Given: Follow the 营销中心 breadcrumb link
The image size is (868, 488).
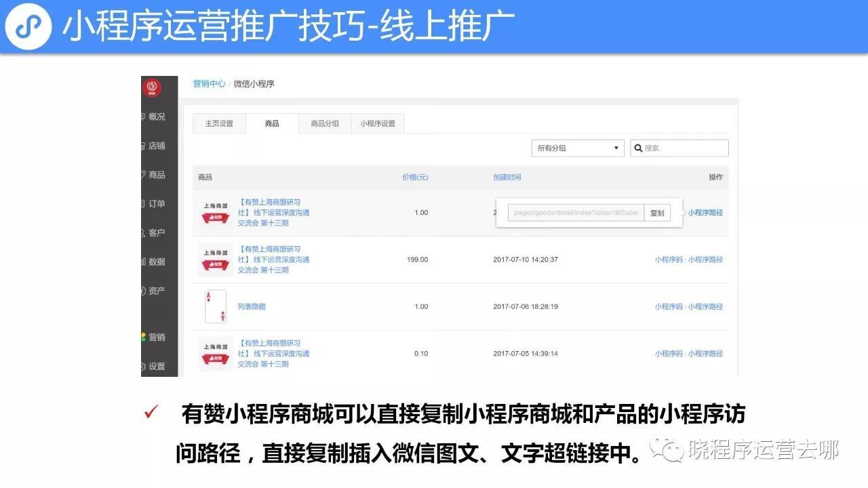Looking at the screenshot, I should (209, 83).
